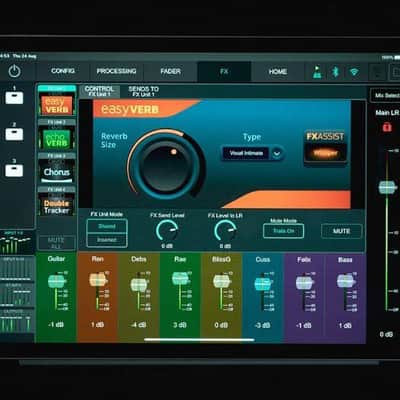Set FX Unit Mode to Inserted

coord(107,240)
